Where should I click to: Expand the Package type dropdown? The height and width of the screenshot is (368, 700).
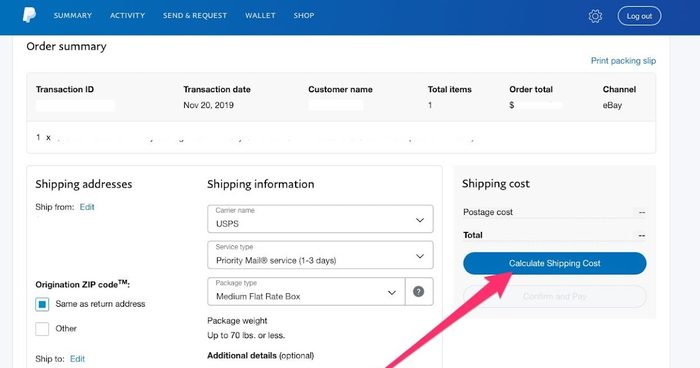(306, 292)
